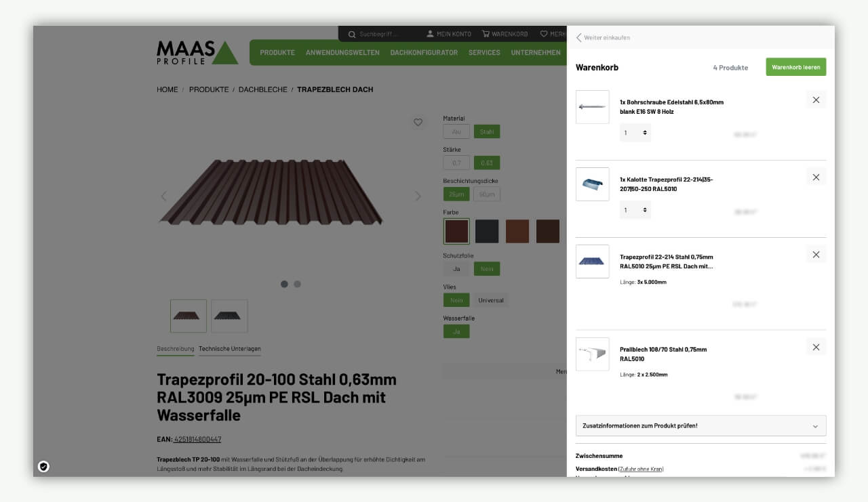Show previous product image arrow
The height and width of the screenshot is (502, 868).
click(163, 196)
